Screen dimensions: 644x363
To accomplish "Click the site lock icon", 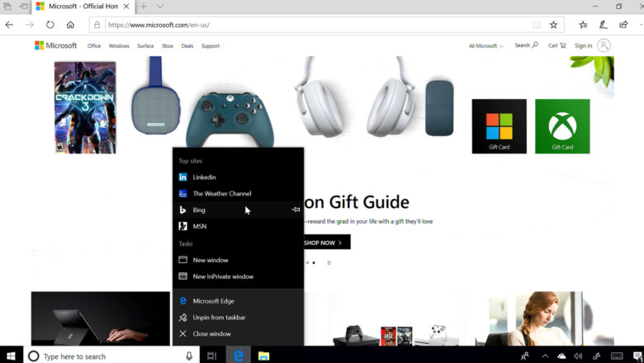I will (97, 25).
